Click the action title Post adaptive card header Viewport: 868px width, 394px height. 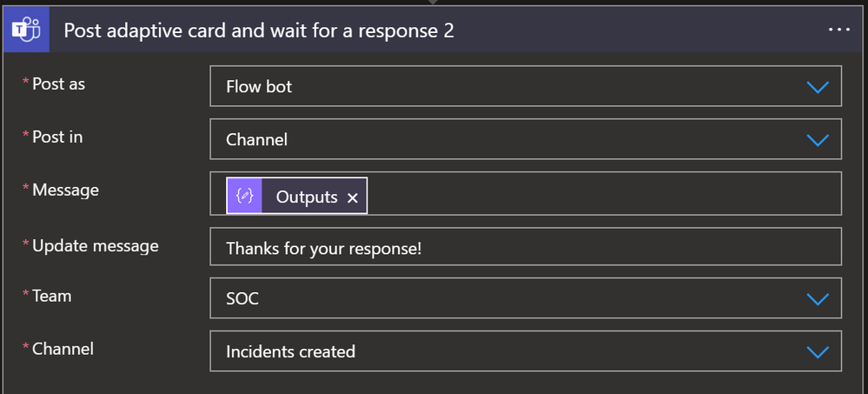pyautogui.click(x=259, y=30)
